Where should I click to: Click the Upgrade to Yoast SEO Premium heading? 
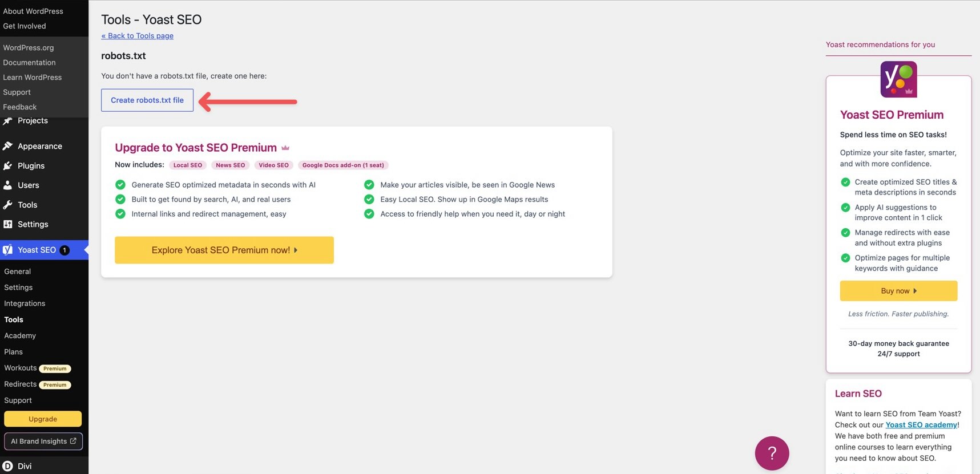(x=196, y=148)
